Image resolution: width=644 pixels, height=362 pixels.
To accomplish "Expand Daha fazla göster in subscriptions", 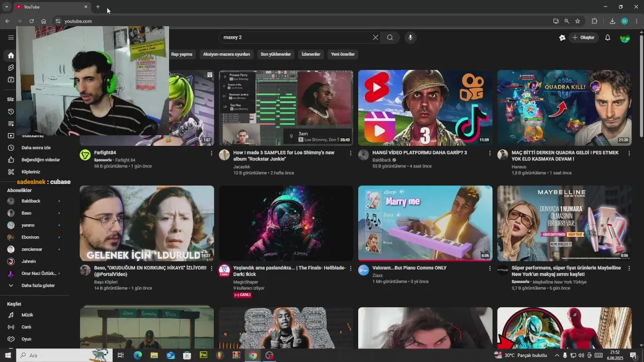I will pos(38,286).
